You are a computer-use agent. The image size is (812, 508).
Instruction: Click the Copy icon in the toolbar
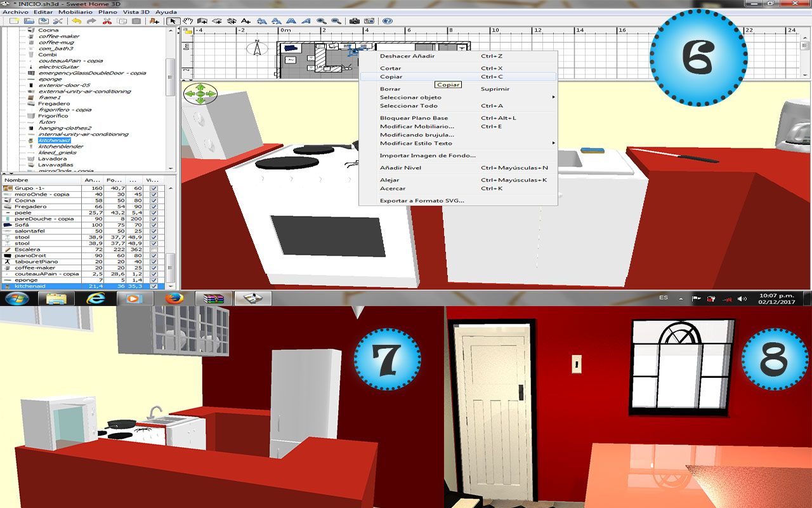[122, 21]
